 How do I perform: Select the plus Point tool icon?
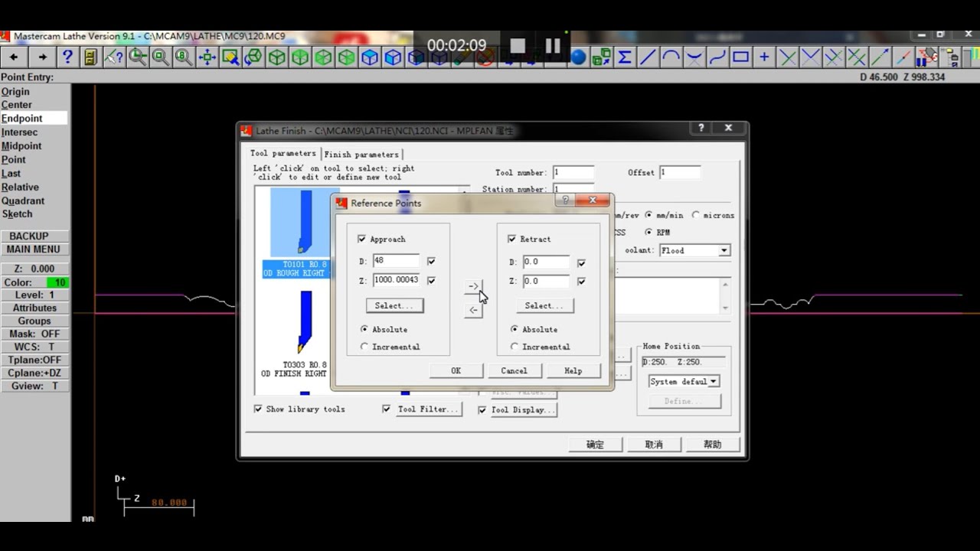[764, 57]
